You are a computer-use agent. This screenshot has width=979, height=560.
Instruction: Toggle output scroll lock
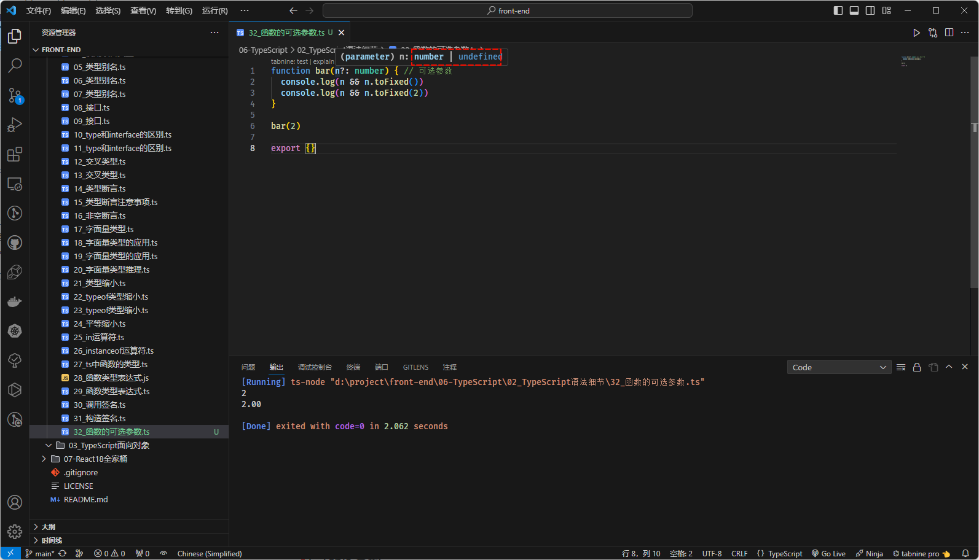917,367
